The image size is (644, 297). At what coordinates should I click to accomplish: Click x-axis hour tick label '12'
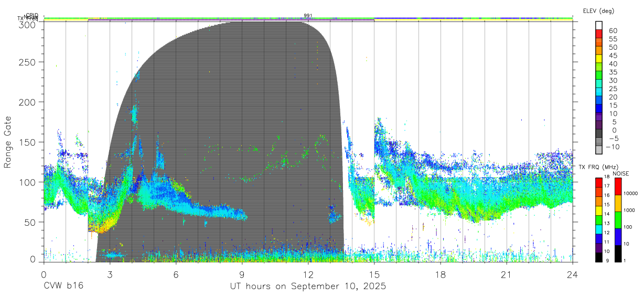pos(308,274)
